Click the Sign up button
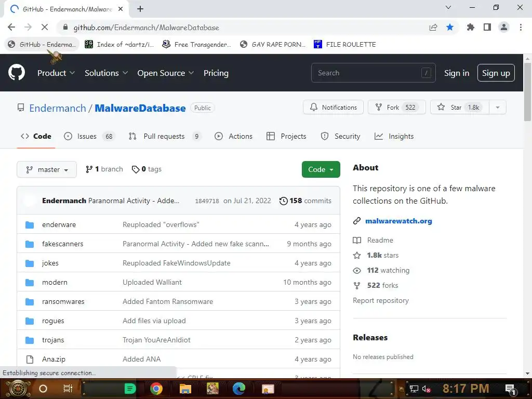The height and width of the screenshot is (399, 532). (496, 73)
